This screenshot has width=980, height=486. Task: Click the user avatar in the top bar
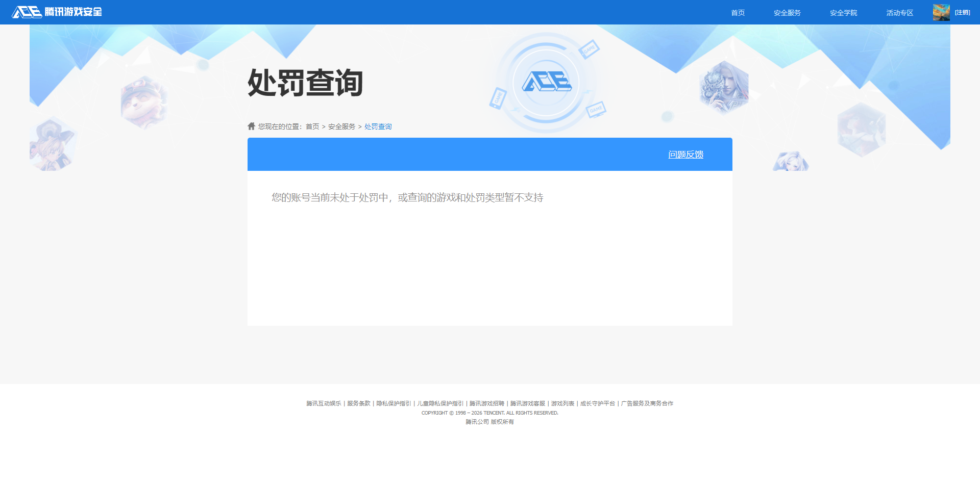[941, 12]
